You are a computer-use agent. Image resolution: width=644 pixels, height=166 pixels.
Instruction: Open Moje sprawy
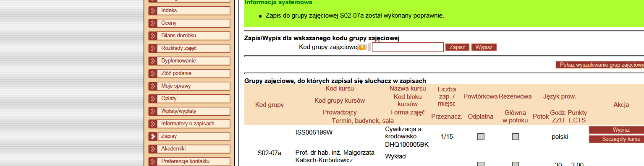pyautogui.click(x=194, y=86)
